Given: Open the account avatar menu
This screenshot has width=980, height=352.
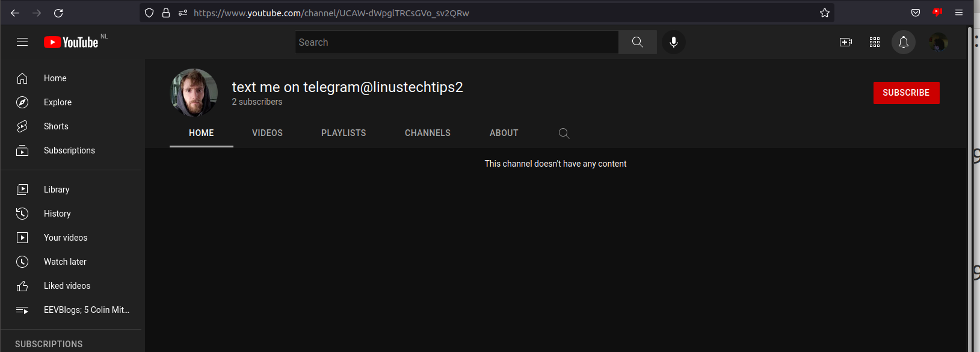Looking at the screenshot, I should pos(938,42).
